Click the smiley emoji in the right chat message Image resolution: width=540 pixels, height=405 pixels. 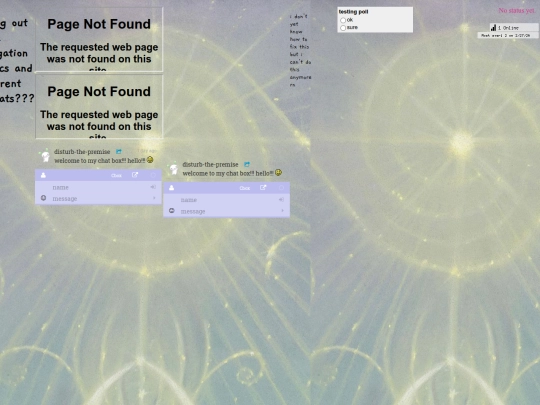tap(278, 173)
